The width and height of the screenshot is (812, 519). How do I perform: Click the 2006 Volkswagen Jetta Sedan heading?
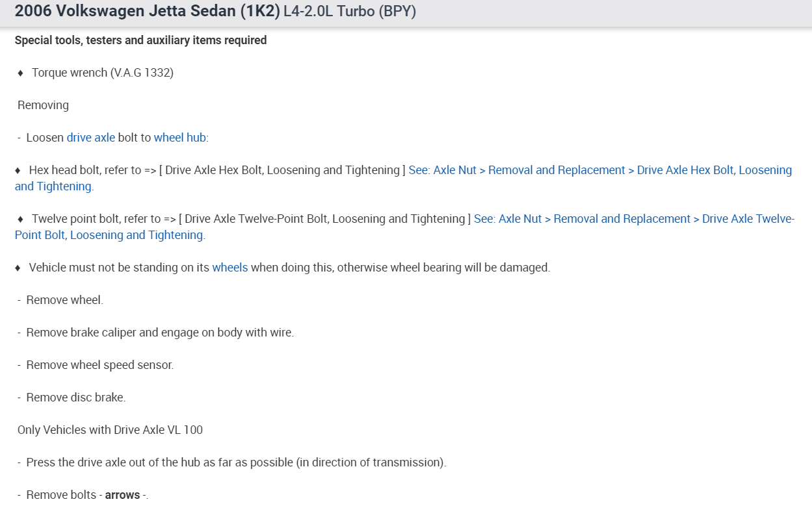point(147,12)
